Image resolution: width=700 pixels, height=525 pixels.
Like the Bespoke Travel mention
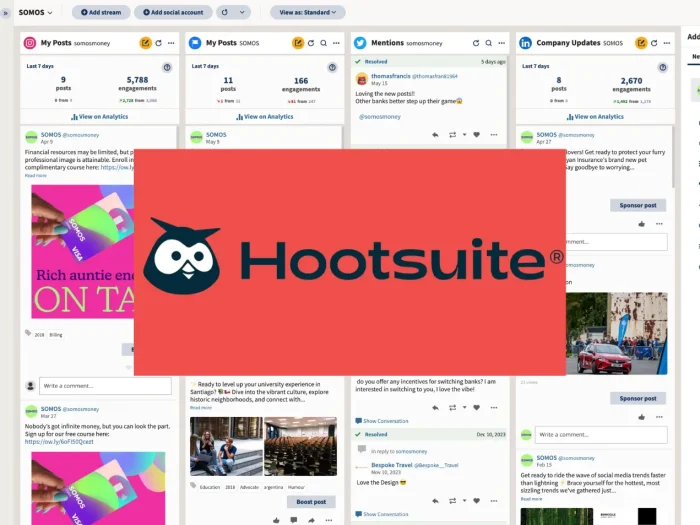point(476,501)
